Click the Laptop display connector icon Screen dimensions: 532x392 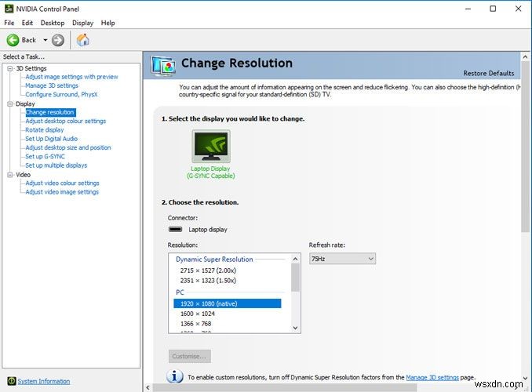pyautogui.click(x=176, y=229)
